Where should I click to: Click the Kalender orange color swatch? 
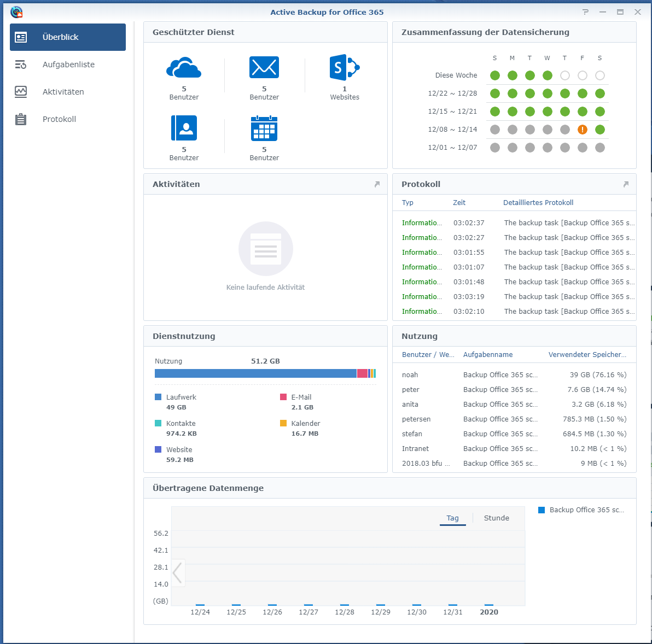pyautogui.click(x=283, y=423)
